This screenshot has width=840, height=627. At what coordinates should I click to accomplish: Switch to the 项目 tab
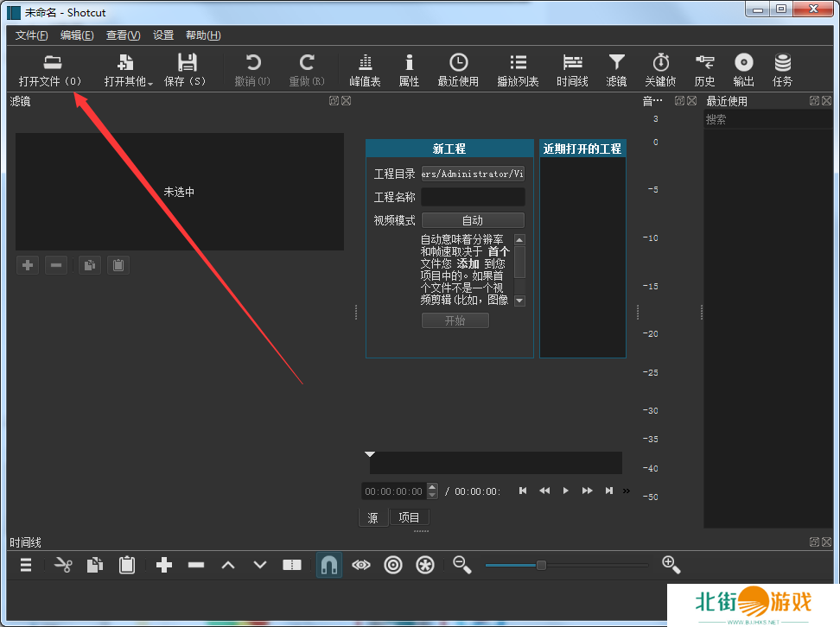(x=409, y=517)
